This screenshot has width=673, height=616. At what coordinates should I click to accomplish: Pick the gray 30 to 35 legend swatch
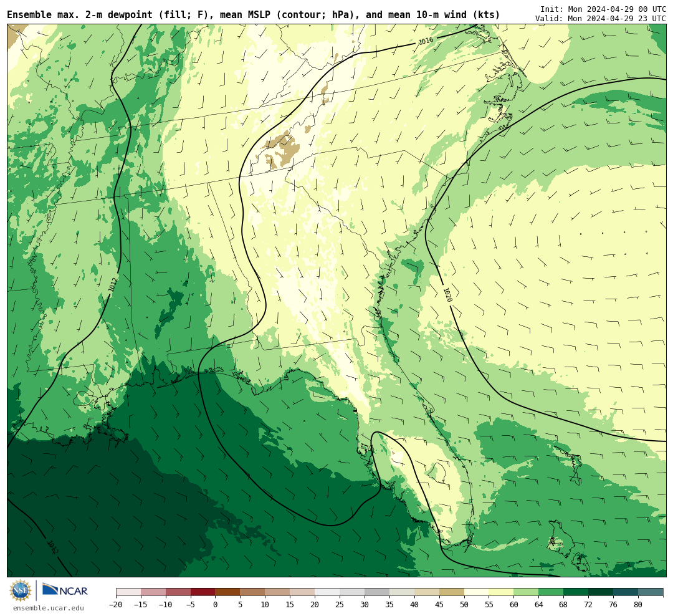(377, 592)
